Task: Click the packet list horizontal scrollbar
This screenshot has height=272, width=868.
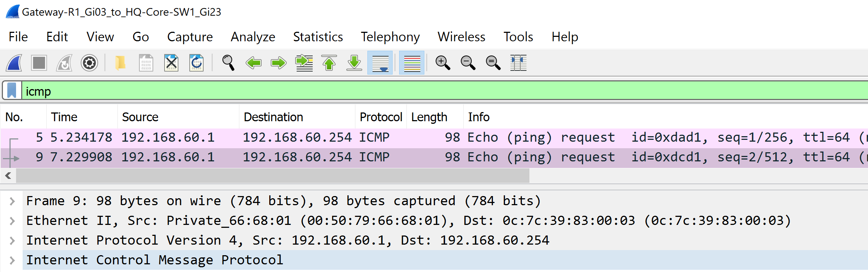Action: pos(273,176)
